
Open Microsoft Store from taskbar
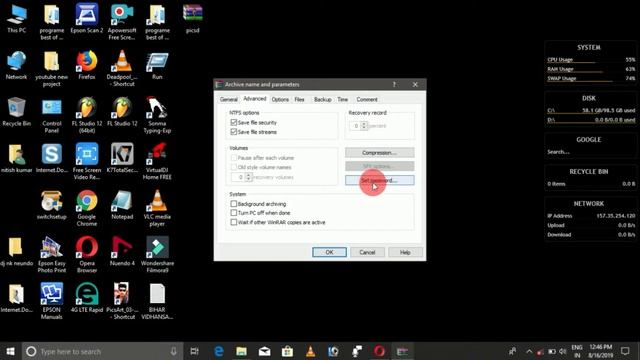[x=287, y=351]
